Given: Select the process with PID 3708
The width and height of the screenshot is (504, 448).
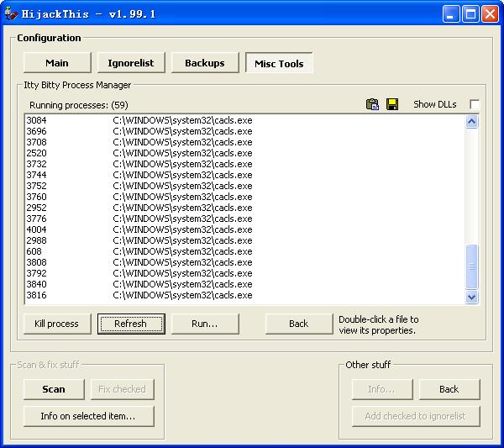Looking at the screenshot, I should coord(244,142).
